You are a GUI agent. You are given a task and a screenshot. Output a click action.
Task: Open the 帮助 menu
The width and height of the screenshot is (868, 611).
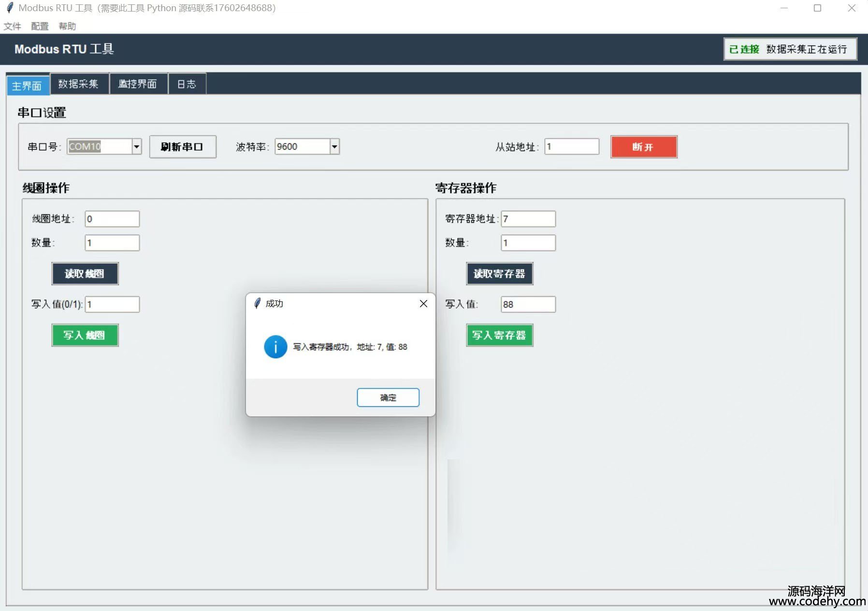click(x=67, y=26)
